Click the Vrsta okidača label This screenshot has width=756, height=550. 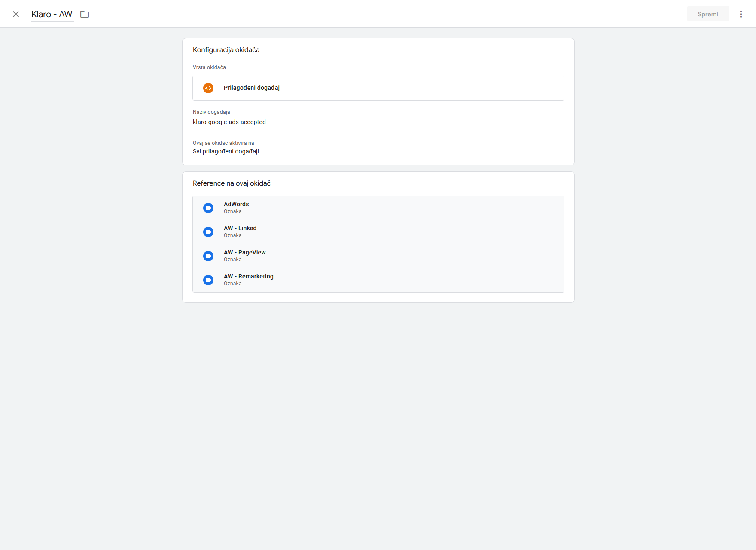[209, 67]
